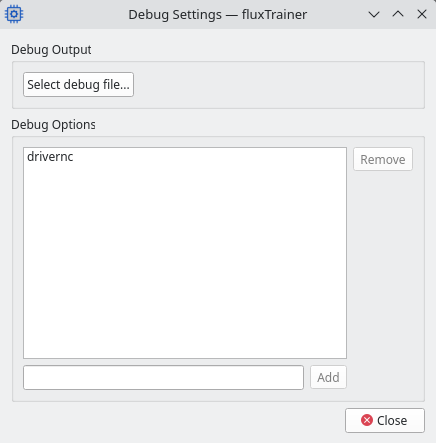Close the window using title bar X
The height and width of the screenshot is (443, 436).
422,14
